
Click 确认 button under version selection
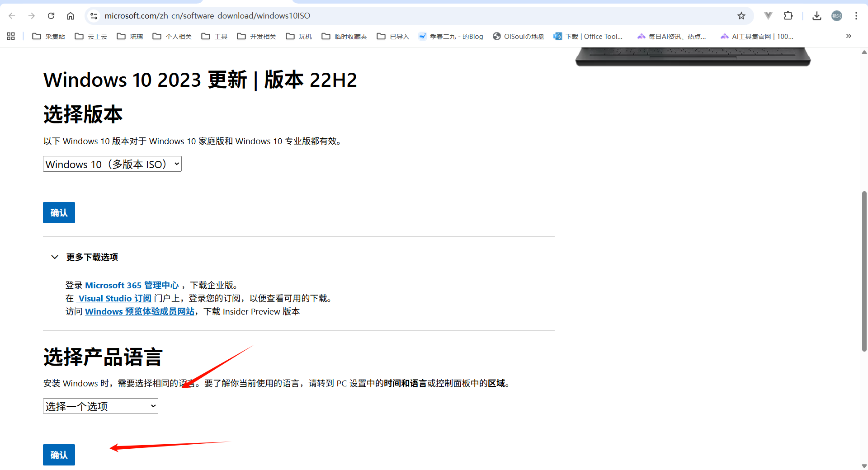59,213
